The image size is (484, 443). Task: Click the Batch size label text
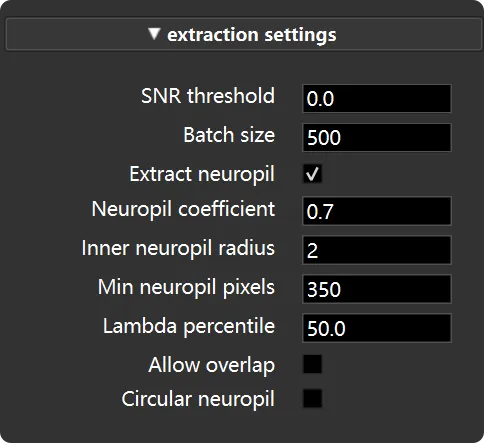click(229, 135)
